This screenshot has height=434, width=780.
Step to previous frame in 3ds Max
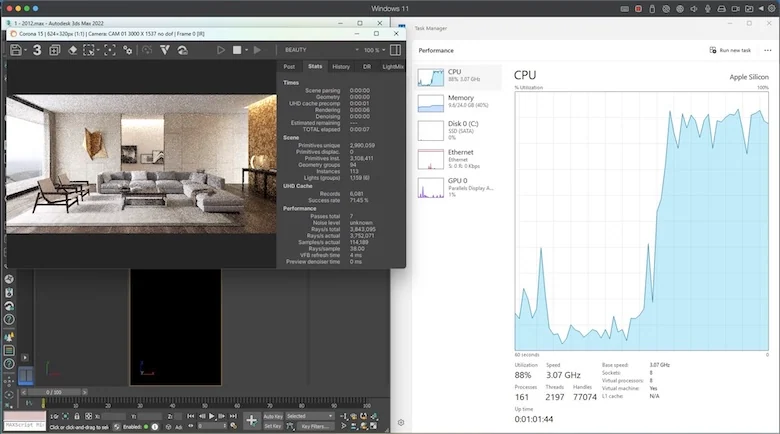(x=201, y=416)
